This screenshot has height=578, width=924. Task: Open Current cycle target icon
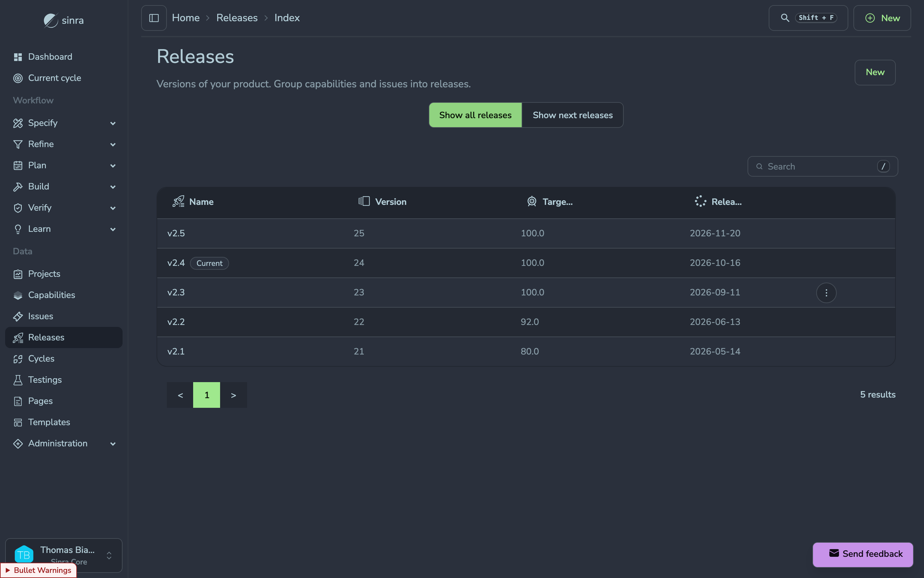point(18,78)
